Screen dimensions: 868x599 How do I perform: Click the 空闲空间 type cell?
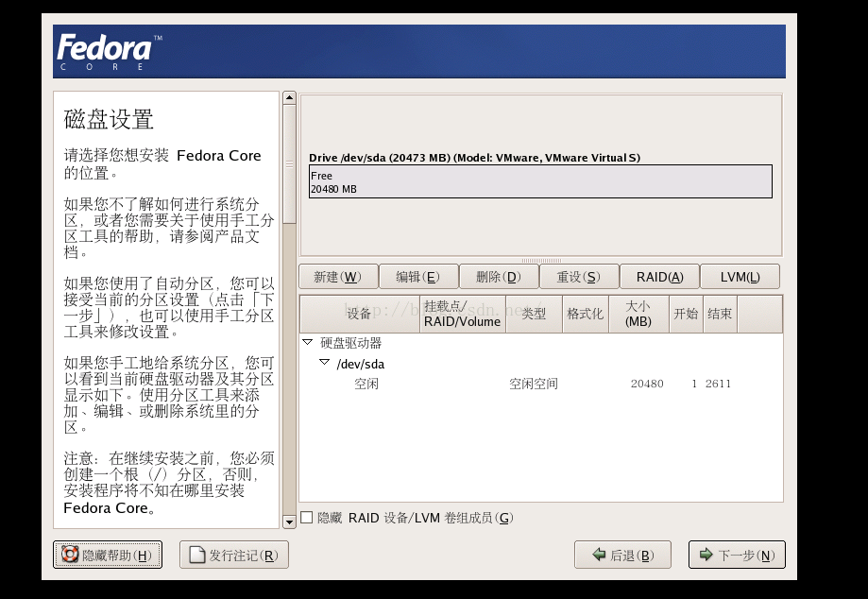[x=533, y=384]
